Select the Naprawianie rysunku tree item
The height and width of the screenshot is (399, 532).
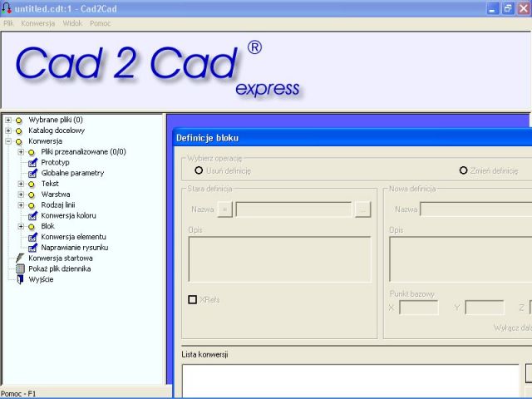pos(75,248)
